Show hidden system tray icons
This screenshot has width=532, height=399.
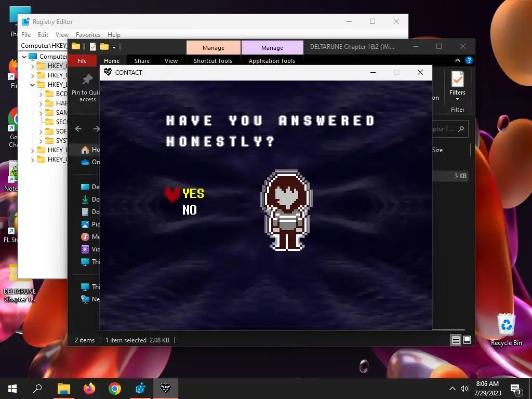tap(453, 389)
